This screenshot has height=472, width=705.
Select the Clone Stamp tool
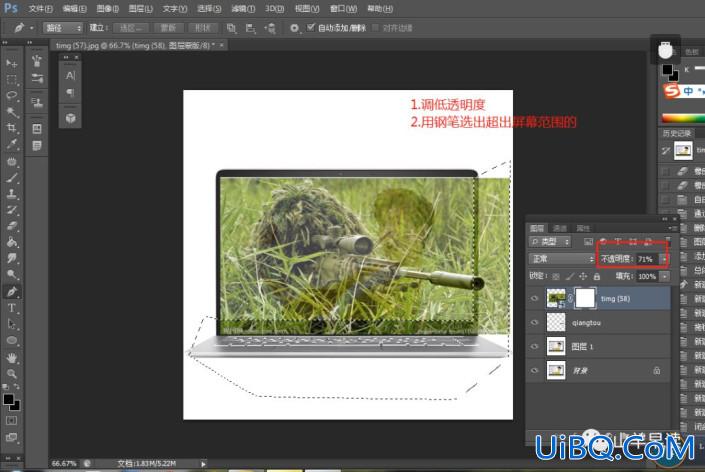(x=12, y=194)
